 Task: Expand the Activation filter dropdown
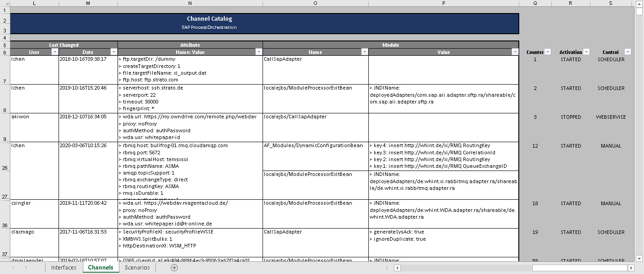586,52
